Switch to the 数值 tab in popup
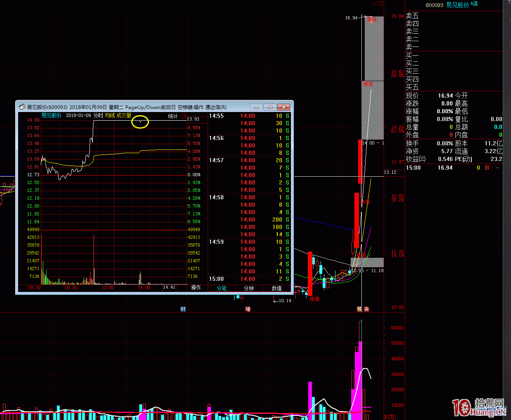This screenshot has width=511, height=420. coord(277,288)
